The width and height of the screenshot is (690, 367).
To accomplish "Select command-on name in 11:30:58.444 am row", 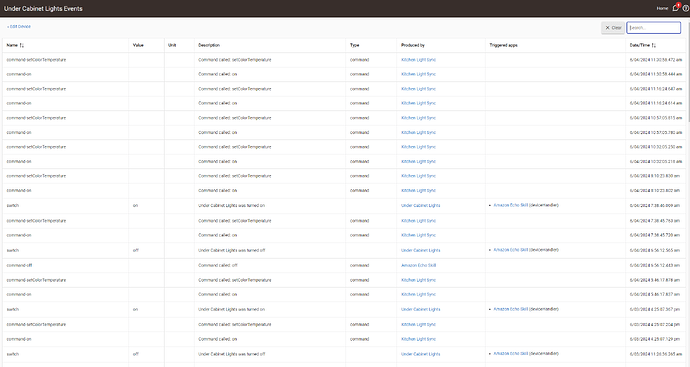I will pyautogui.click(x=19, y=74).
